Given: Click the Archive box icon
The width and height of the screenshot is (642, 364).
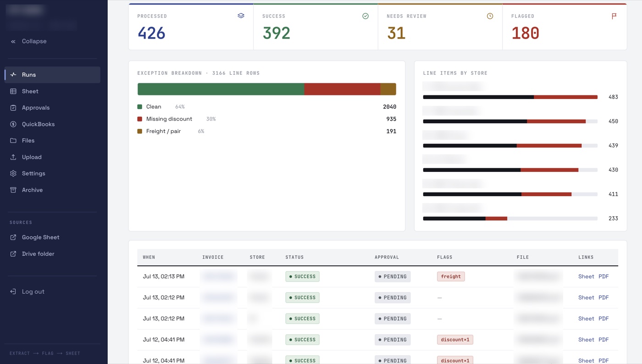Looking at the screenshot, I should 13,190.
